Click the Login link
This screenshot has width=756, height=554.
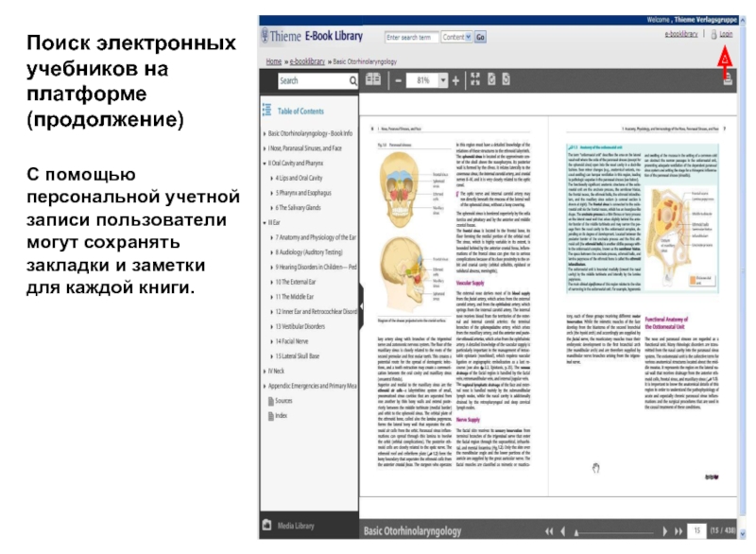pos(726,34)
